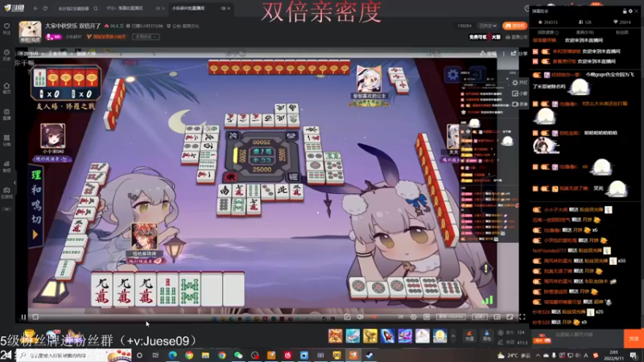Open File Explorer from the taskbar
The width and height of the screenshot is (644, 362).
pyautogui.click(x=205, y=355)
